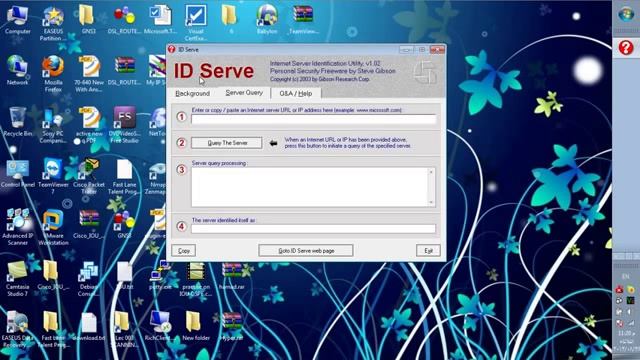This screenshot has width=640, height=360.
Task: Open Visual CertExam shortcut
Action: click(x=196, y=23)
